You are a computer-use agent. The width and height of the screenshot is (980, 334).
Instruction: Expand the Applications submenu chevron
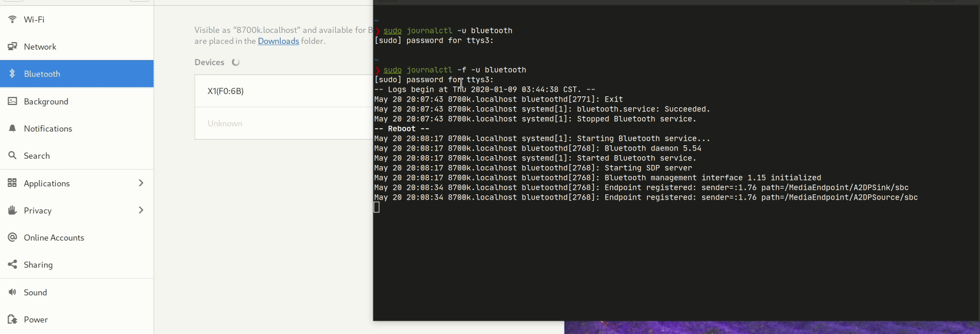point(141,183)
